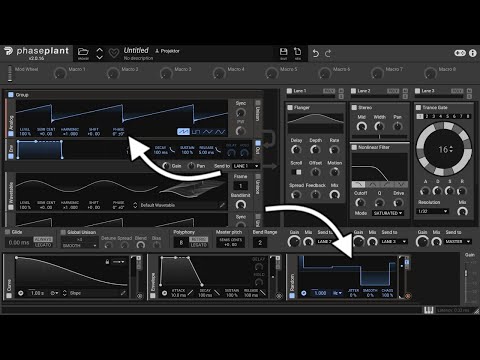Click the keyboard icon in status bar
The image size is (480, 360).
(429, 310)
